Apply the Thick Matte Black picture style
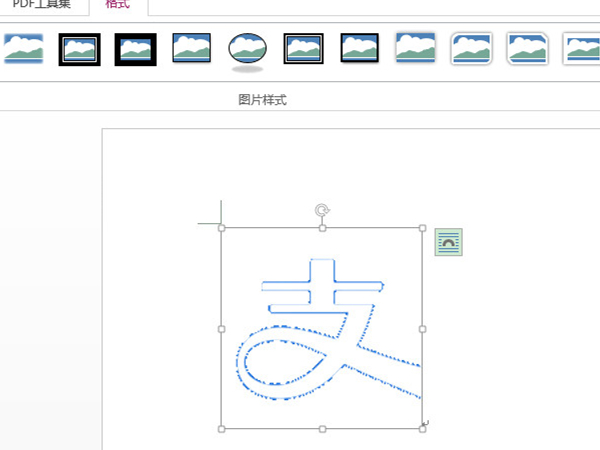The height and width of the screenshot is (450, 600). [x=135, y=49]
